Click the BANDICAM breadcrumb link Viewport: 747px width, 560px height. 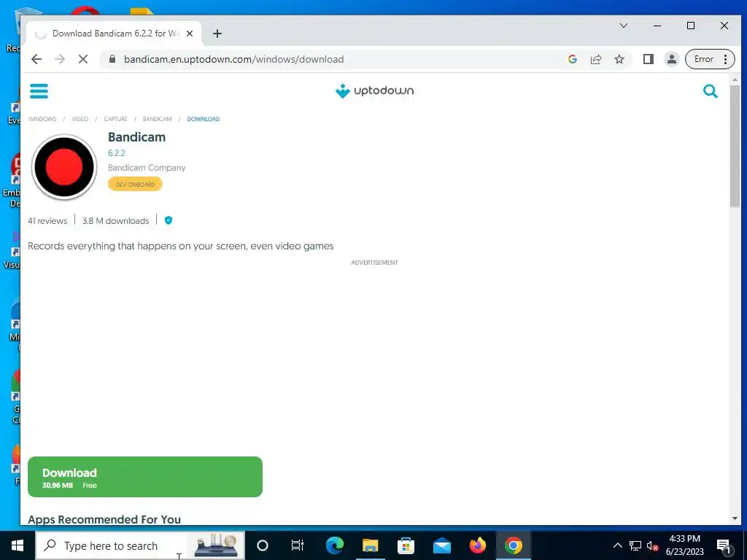(x=158, y=119)
